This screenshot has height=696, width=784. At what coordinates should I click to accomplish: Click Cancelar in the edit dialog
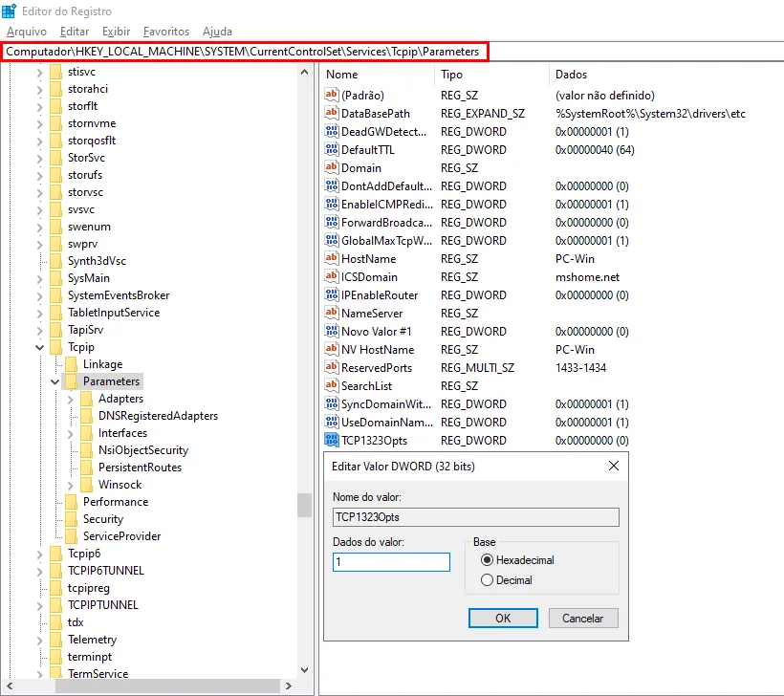click(x=583, y=618)
